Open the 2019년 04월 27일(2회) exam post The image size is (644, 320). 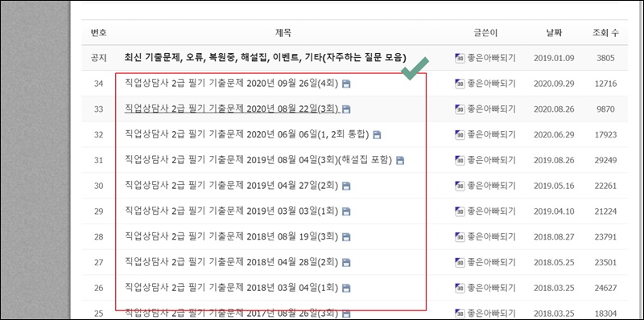pyautogui.click(x=231, y=186)
